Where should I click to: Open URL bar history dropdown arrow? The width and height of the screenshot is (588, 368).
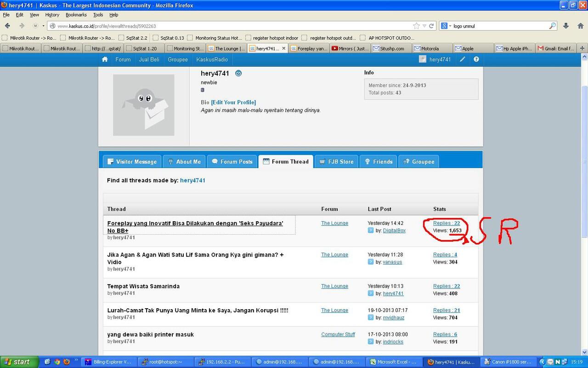(x=424, y=26)
